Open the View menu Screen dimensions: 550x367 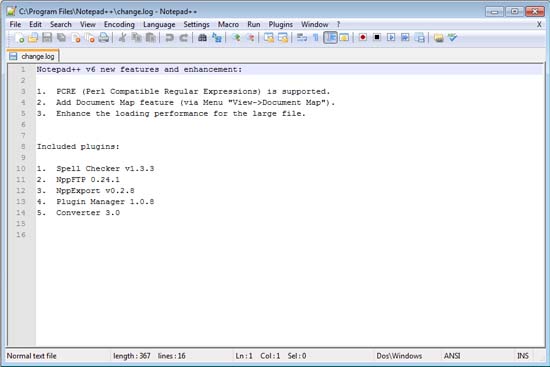[88, 25]
